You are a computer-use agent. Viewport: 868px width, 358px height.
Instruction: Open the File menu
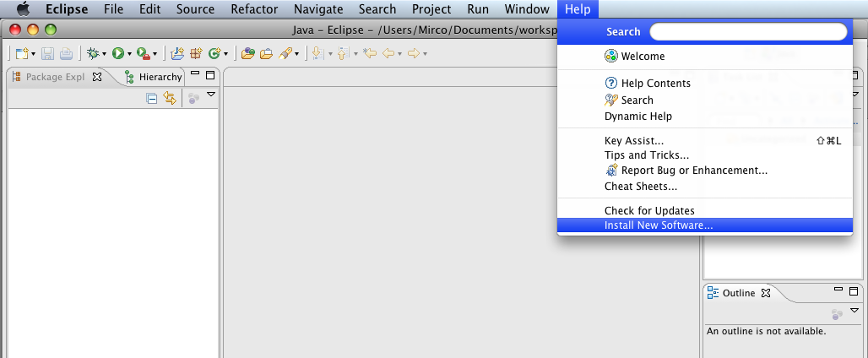(113, 8)
